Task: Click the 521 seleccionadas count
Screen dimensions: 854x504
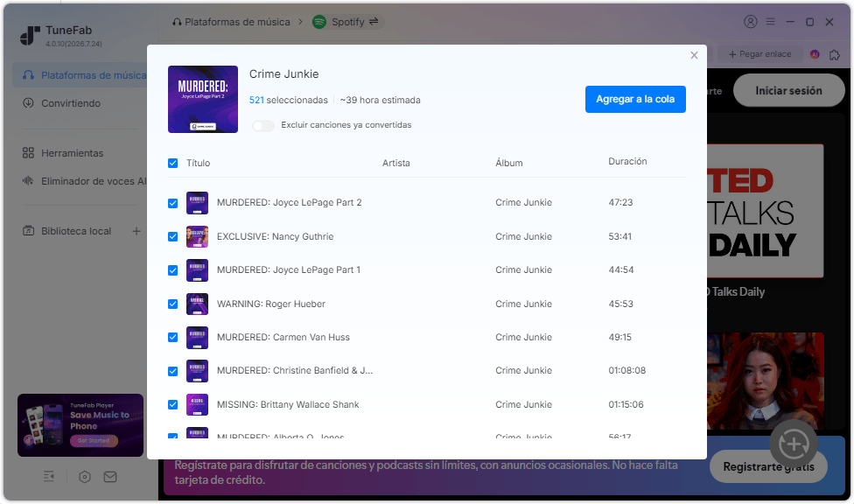Action: click(289, 100)
